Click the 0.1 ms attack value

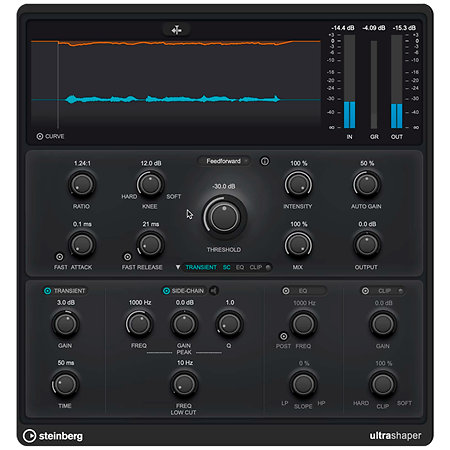pos(82,224)
